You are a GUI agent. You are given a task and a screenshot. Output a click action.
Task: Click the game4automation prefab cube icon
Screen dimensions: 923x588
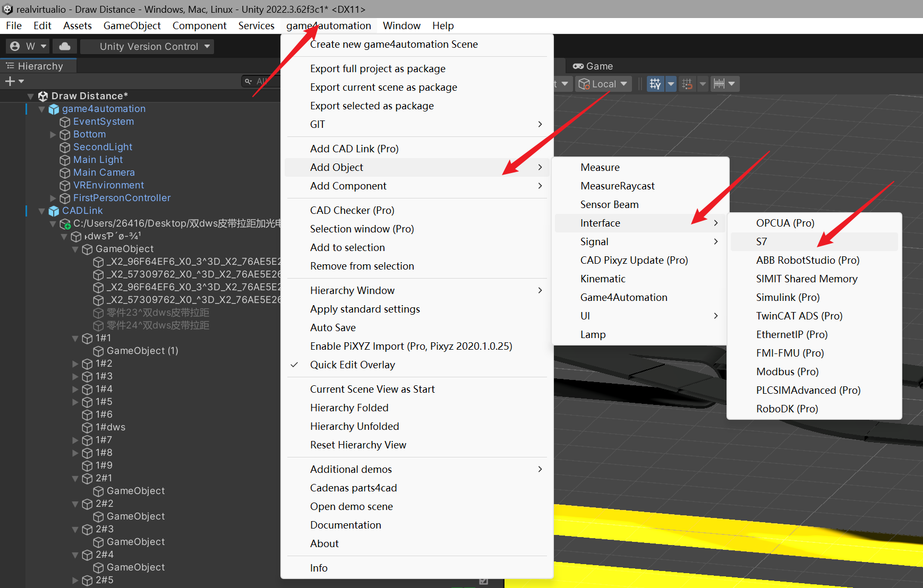point(54,109)
